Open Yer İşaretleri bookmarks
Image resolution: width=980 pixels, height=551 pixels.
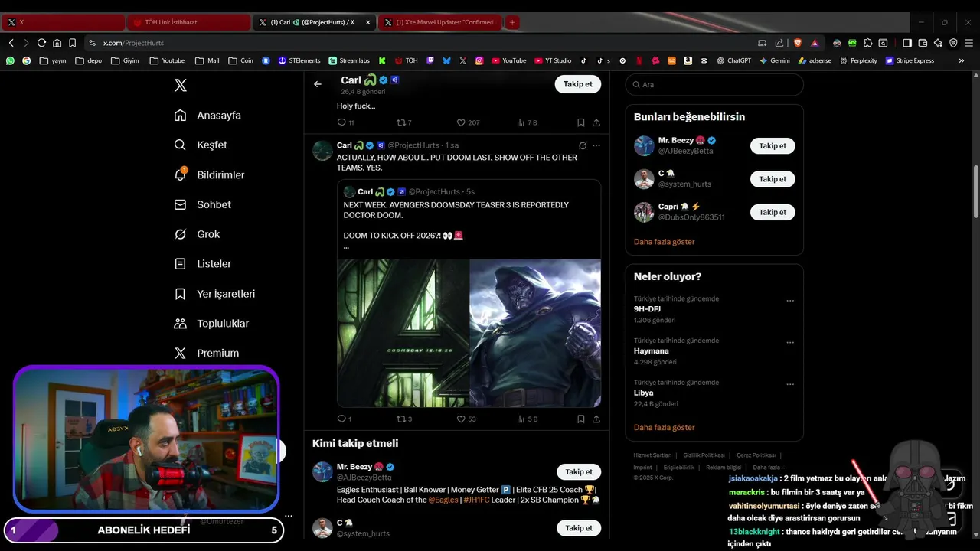click(214, 294)
